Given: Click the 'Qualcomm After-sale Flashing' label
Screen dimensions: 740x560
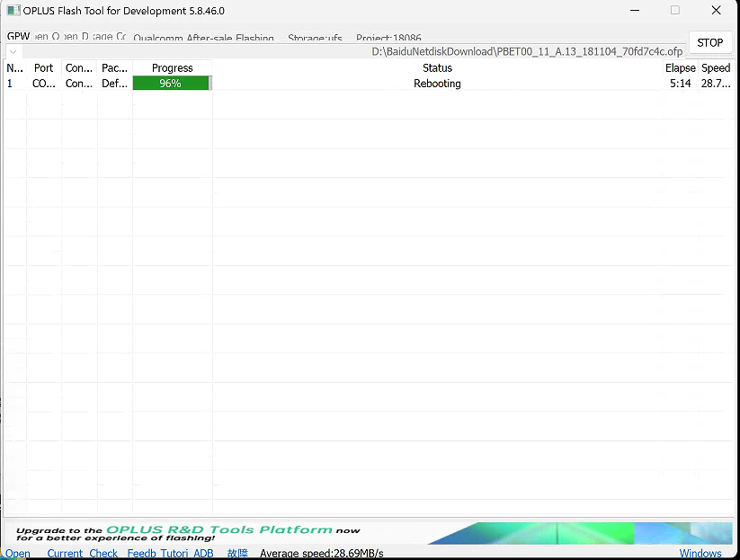Looking at the screenshot, I should click(203, 38).
